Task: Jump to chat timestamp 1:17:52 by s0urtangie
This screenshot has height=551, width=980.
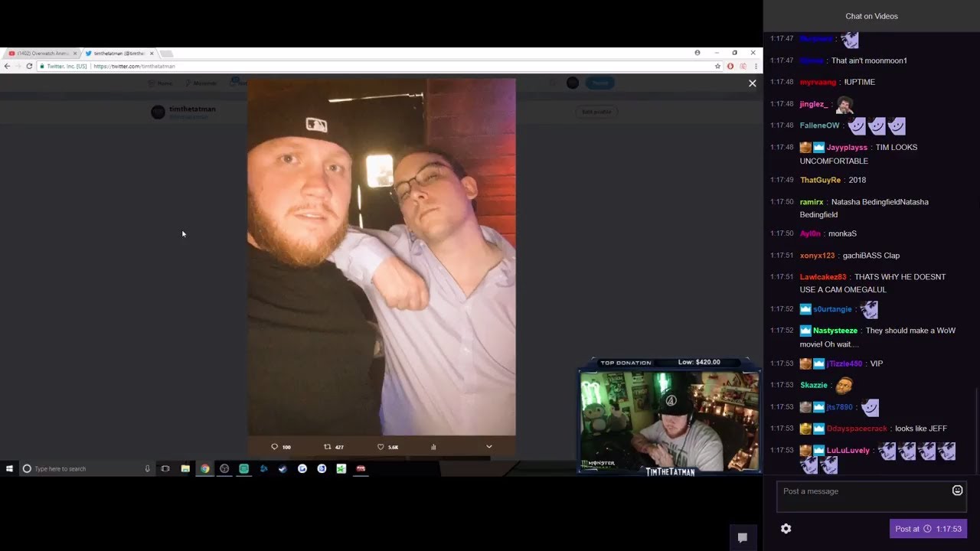Action: 782,309
